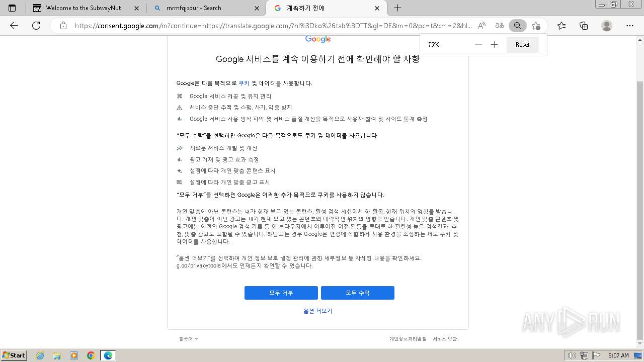The width and height of the screenshot is (644, 362).
Task: Open the volume tray icon
Action: [x=572, y=355]
